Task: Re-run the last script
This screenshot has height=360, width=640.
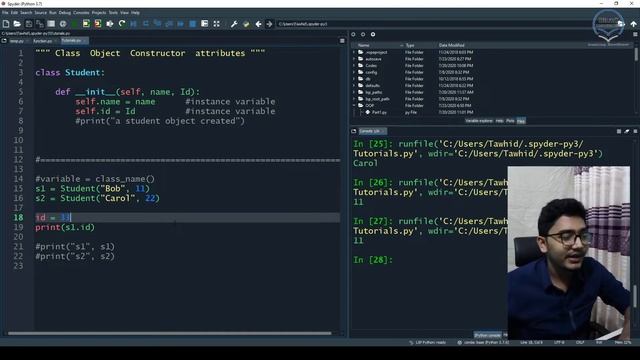Action: point(122,24)
